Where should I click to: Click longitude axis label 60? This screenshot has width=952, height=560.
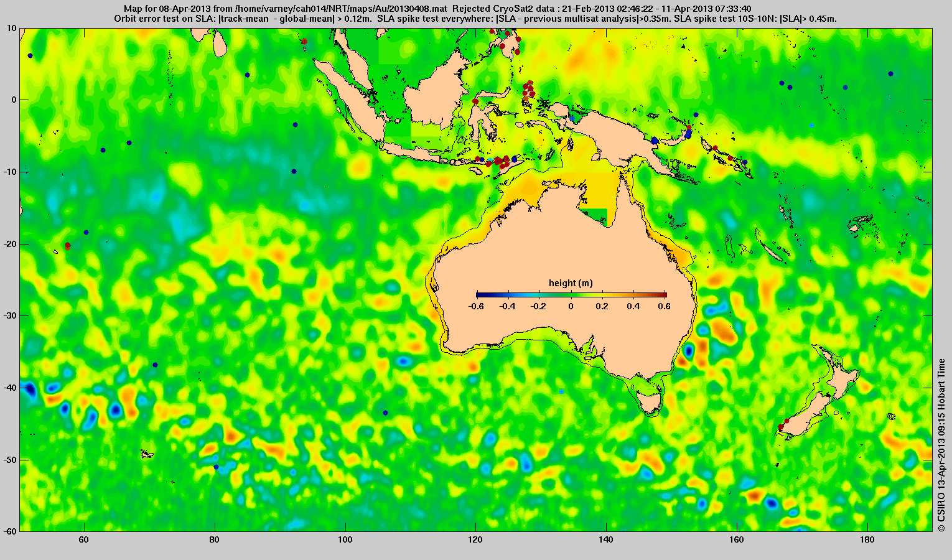[x=84, y=539]
